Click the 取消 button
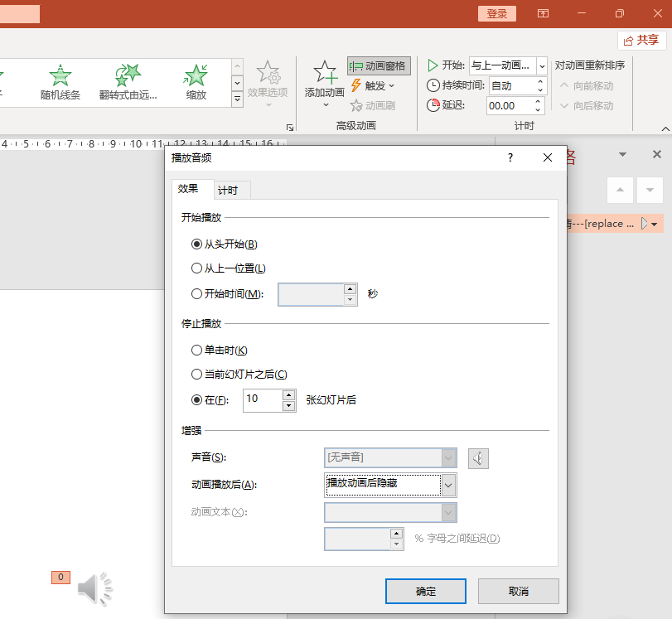The height and width of the screenshot is (619, 672). 518,591
